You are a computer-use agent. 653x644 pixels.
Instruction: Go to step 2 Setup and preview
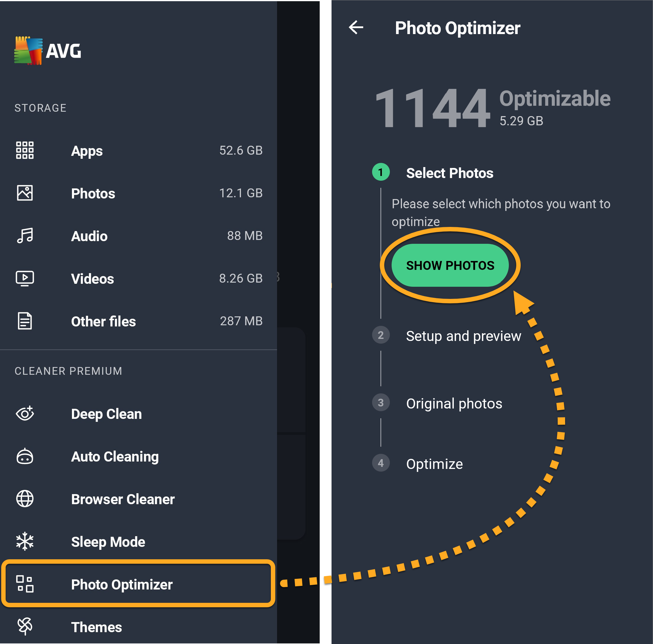463,336
